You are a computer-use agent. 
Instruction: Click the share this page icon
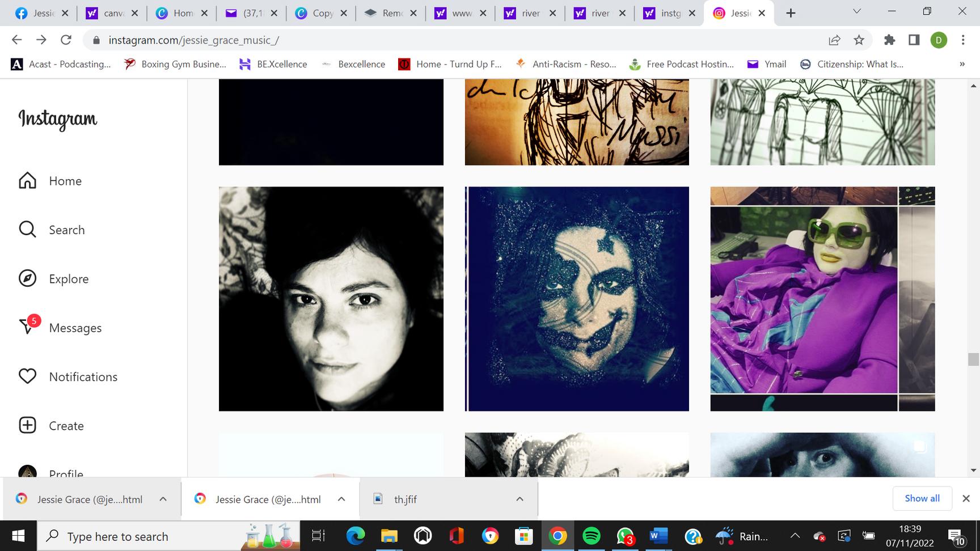click(834, 40)
